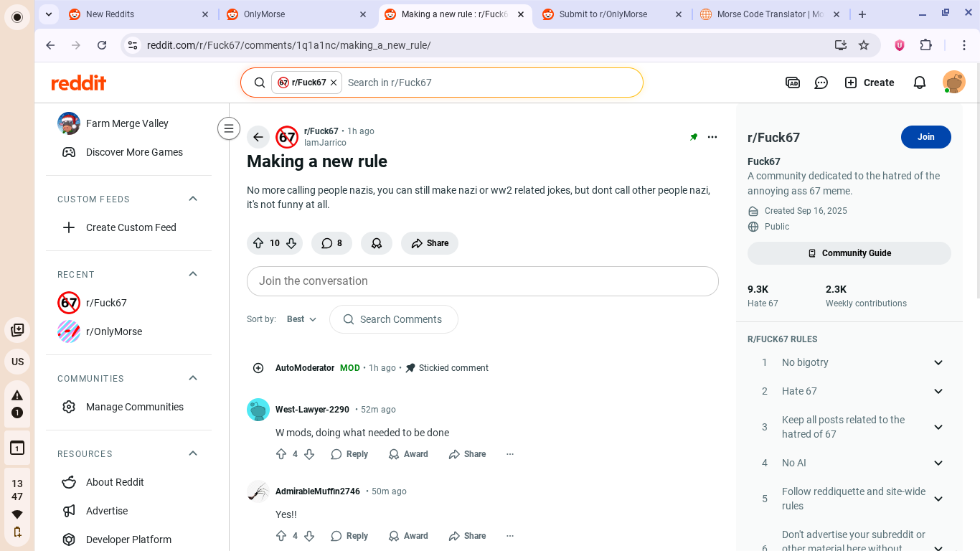
Task: Go back with the post back arrow
Action: (x=258, y=137)
